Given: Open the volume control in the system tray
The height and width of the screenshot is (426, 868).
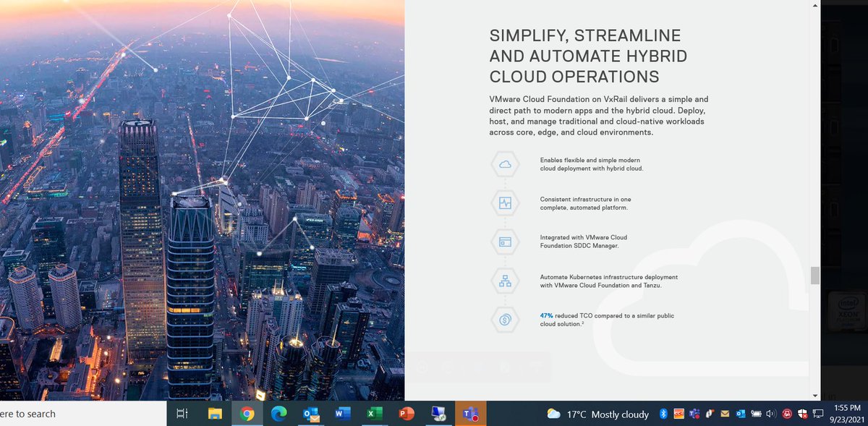Looking at the screenshot, I should [772, 414].
